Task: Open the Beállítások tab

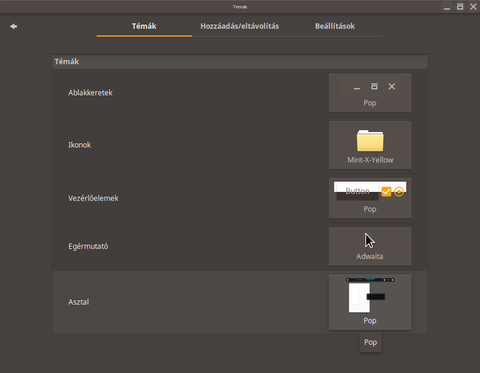Action: [335, 26]
